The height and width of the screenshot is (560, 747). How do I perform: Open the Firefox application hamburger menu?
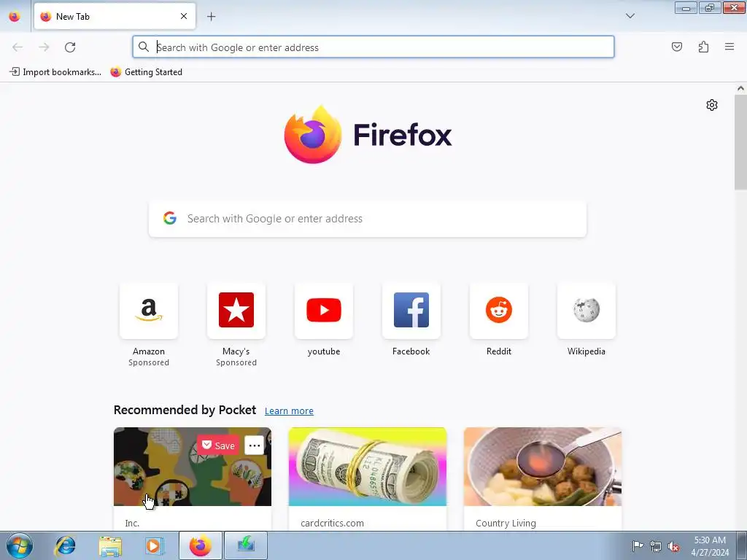tap(729, 47)
